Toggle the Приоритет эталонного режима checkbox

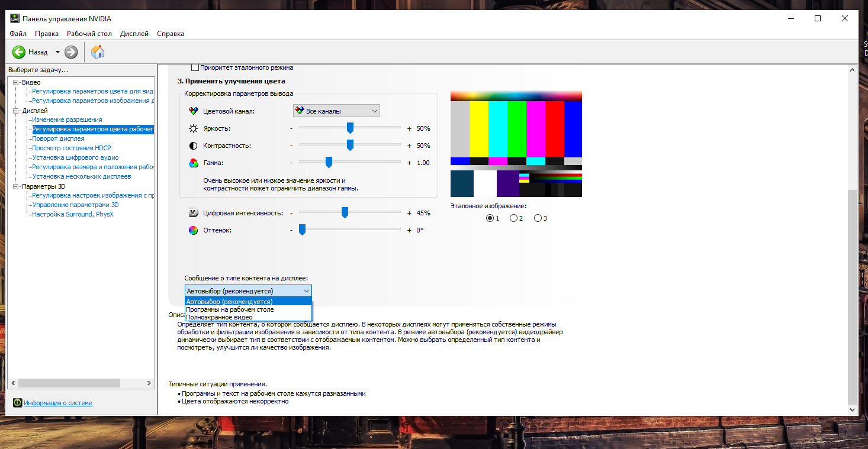click(x=195, y=67)
